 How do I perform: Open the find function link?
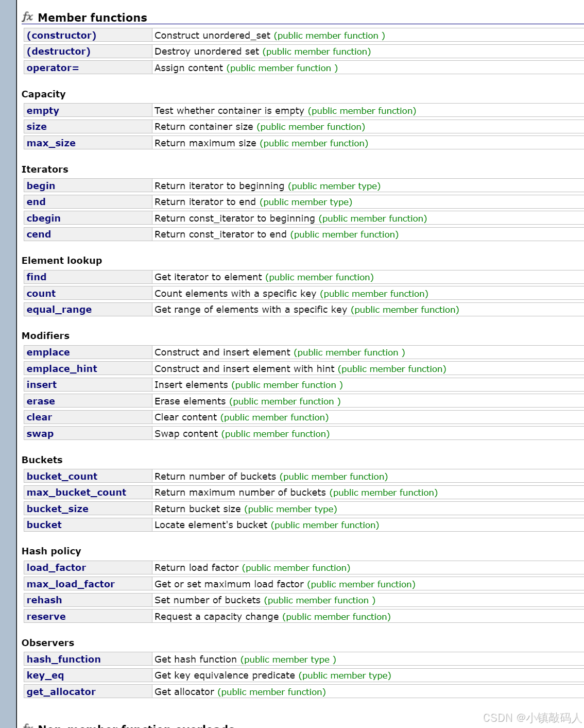pos(37,277)
